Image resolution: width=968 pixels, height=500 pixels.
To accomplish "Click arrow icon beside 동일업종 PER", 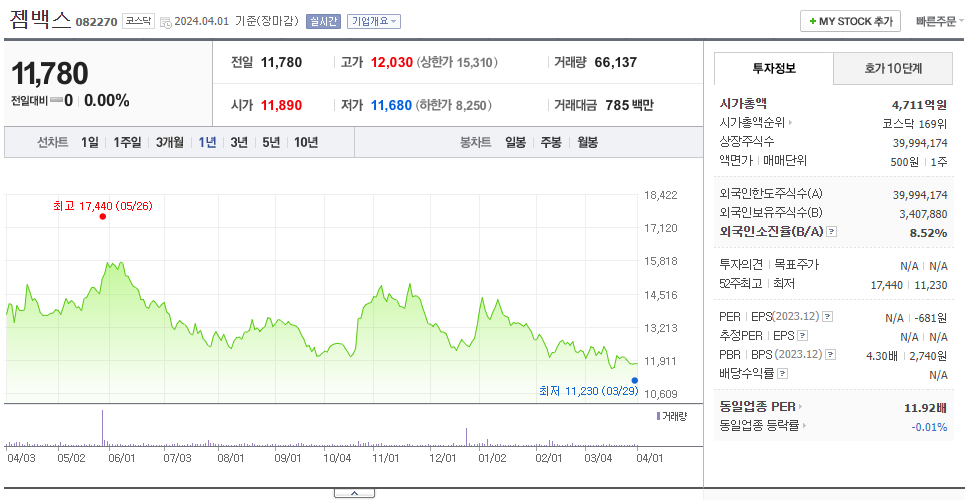I will pyautogui.click(x=801, y=407).
